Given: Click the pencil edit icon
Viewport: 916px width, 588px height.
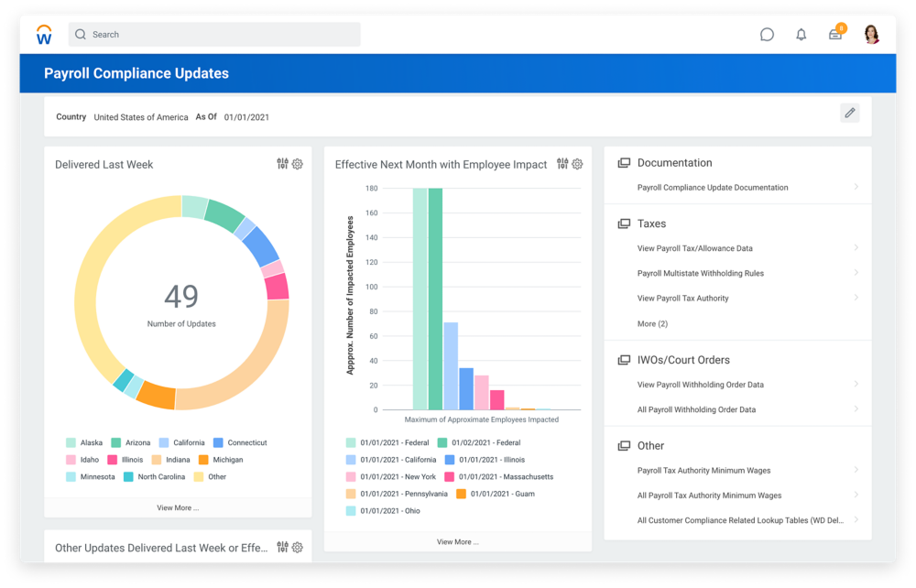Looking at the screenshot, I should pyautogui.click(x=849, y=113).
